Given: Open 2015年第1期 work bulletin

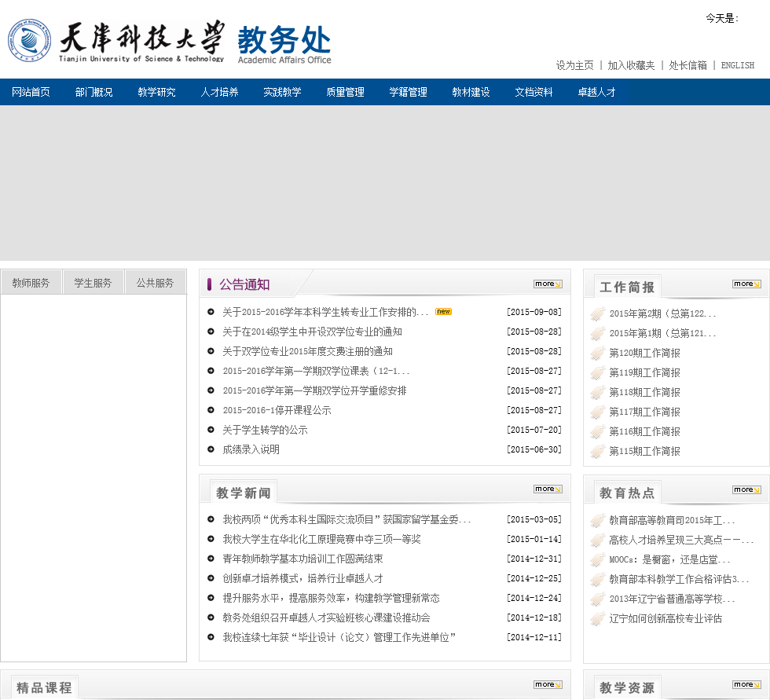Looking at the screenshot, I should (662, 333).
